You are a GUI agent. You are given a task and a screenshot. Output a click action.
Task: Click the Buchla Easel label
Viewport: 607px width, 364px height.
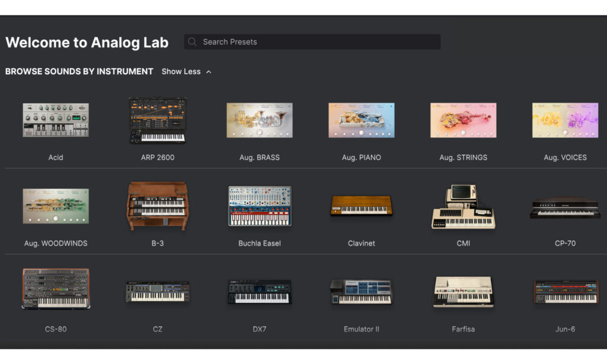tap(260, 244)
